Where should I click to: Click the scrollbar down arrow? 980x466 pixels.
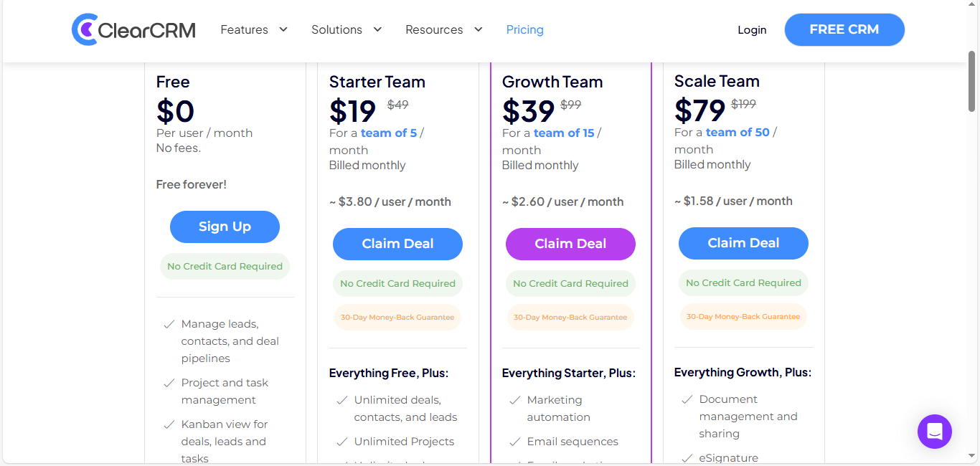[x=972, y=456]
